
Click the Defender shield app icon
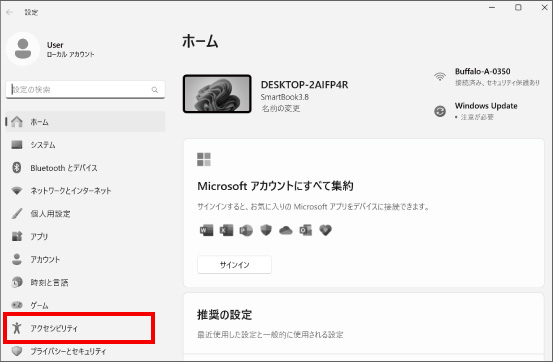(x=266, y=230)
